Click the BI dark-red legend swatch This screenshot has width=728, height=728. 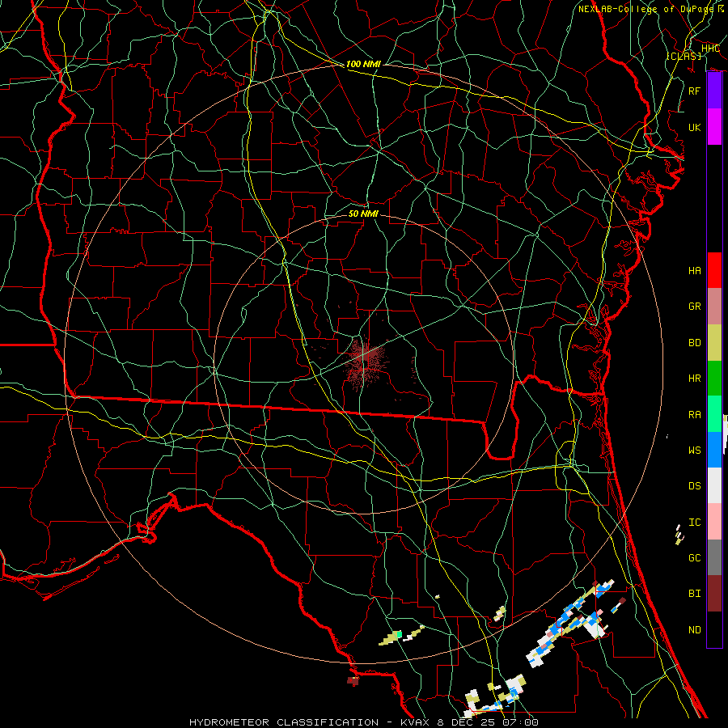coord(714,594)
